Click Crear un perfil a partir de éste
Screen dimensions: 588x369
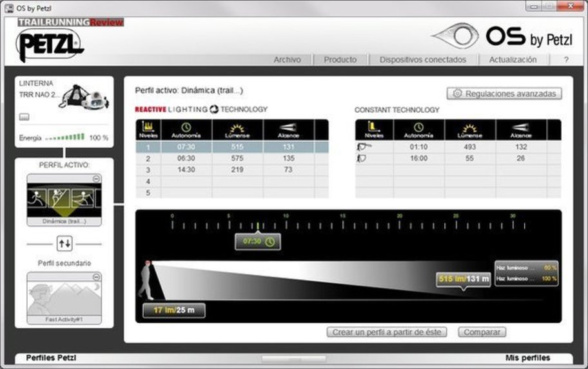pyautogui.click(x=387, y=332)
